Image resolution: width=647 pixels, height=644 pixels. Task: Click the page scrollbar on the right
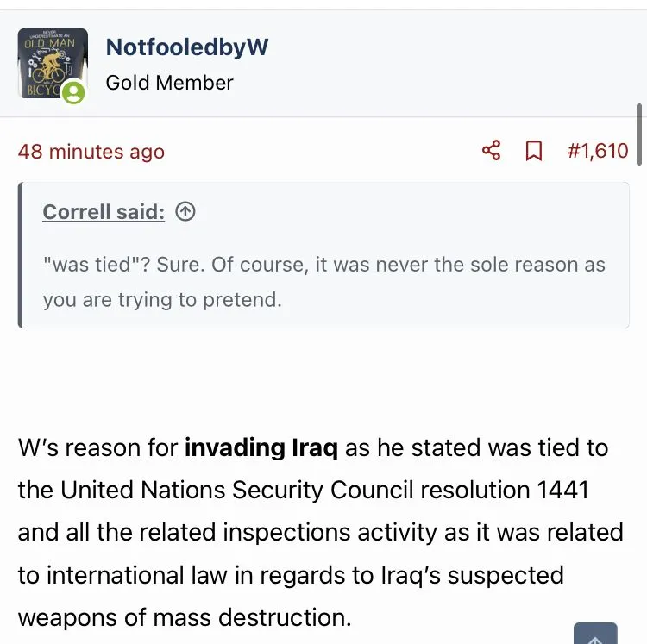[x=638, y=134]
